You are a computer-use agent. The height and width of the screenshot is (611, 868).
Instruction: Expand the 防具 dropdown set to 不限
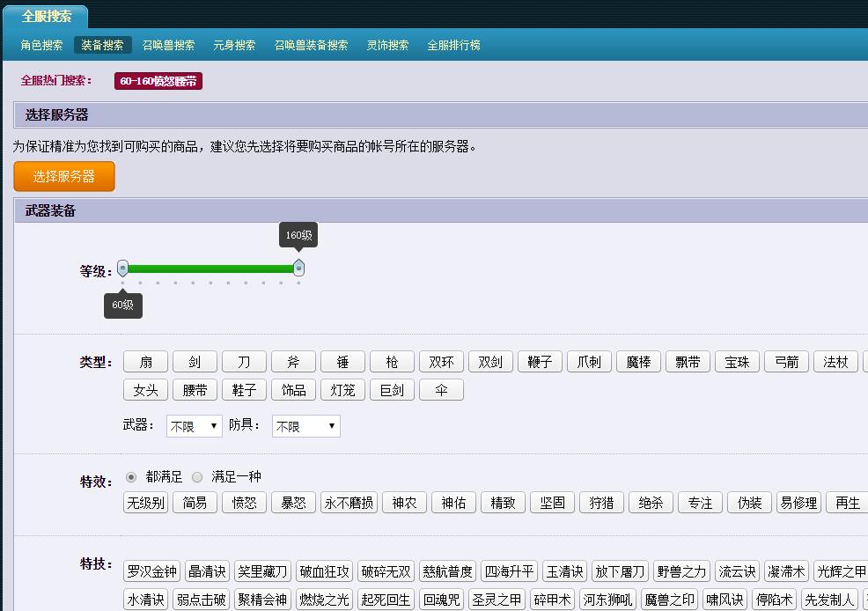pos(305,426)
